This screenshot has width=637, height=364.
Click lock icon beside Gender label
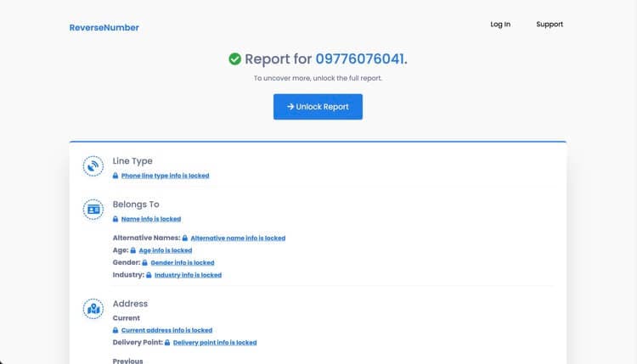click(x=144, y=262)
